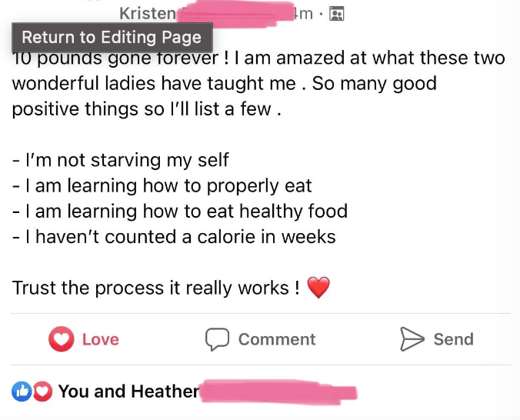Click the "I am learning how to properly eat" line
Screen dimensions: 520x420
click(162, 185)
